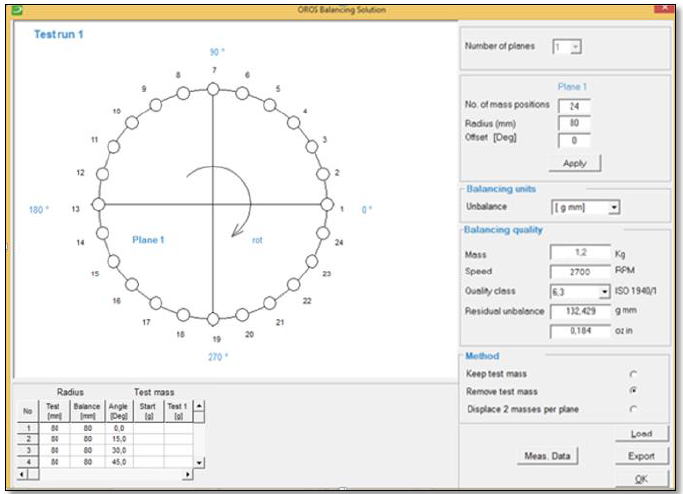The width and height of the screenshot is (683, 494).
Task: Select mass position circle 1 at 0°
Action: pos(328,204)
